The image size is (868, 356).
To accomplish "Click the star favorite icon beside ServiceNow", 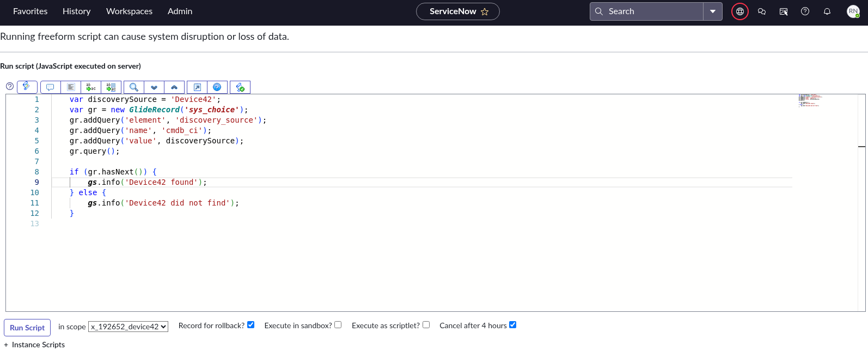I will [x=485, y=11].
